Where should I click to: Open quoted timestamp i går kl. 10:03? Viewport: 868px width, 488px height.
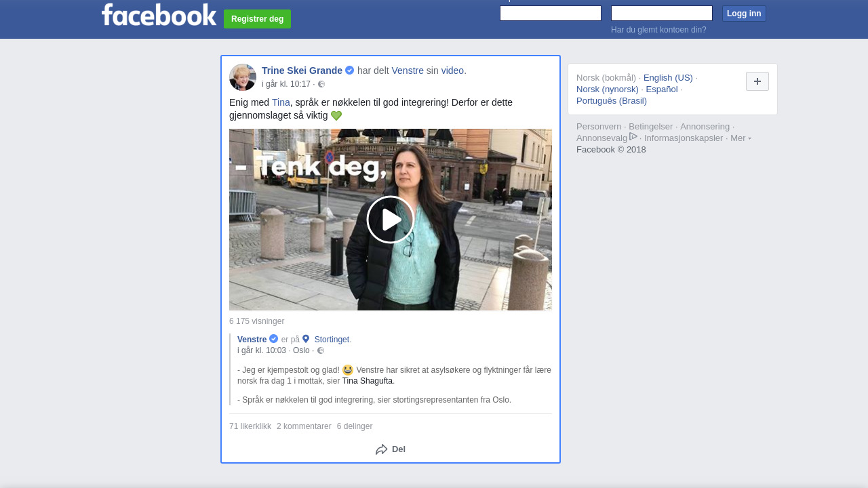262,351
